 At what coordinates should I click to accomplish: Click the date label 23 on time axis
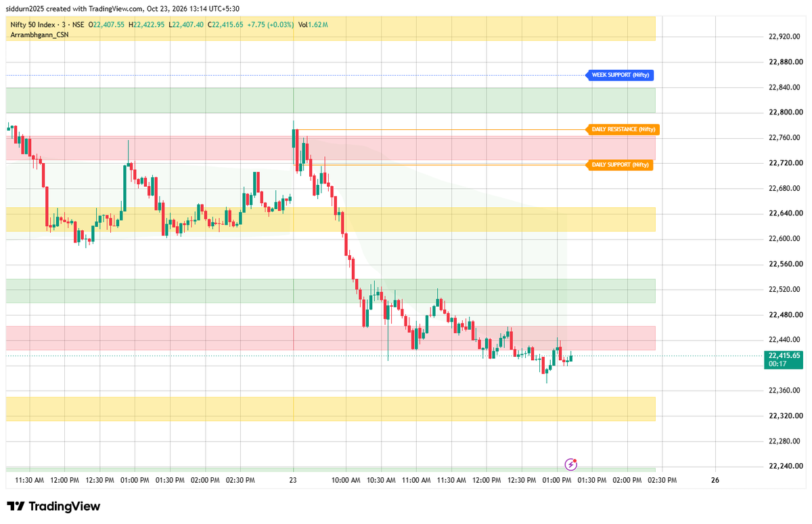point(293,480)
